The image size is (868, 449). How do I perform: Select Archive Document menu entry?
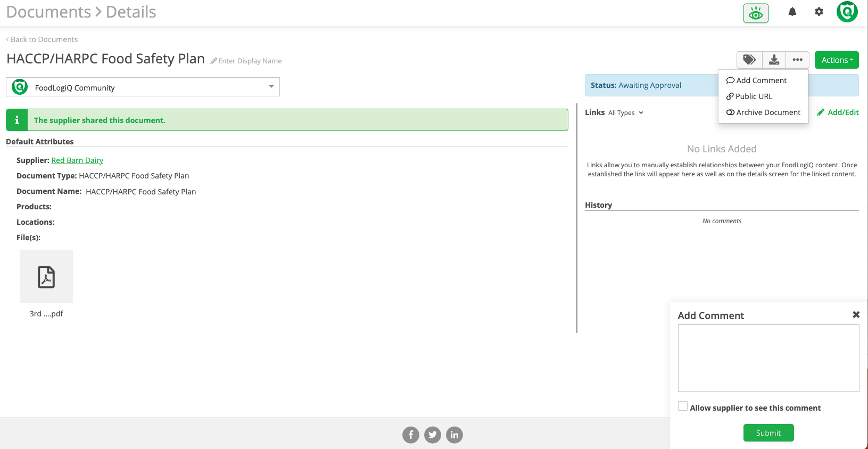pos(763,112)
